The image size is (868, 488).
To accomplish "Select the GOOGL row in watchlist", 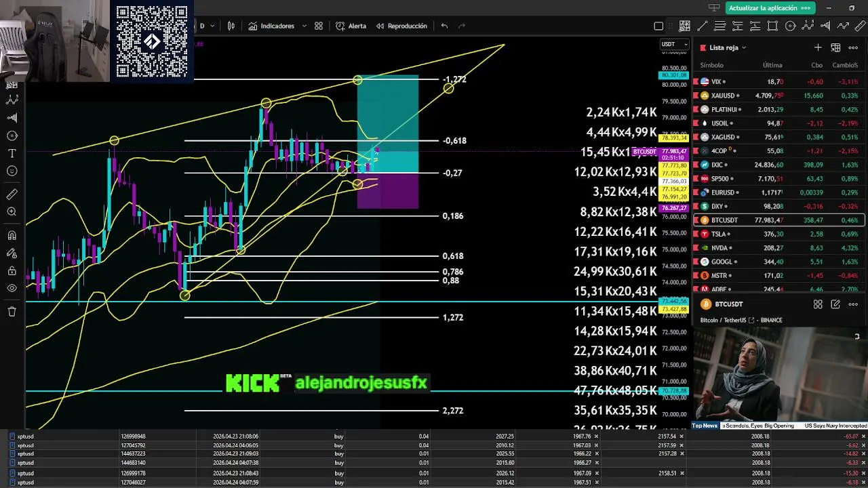I will pos(778,262).
